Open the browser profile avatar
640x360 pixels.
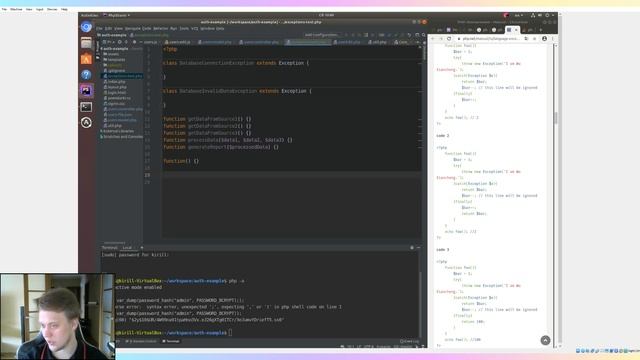tap(544, 39)
